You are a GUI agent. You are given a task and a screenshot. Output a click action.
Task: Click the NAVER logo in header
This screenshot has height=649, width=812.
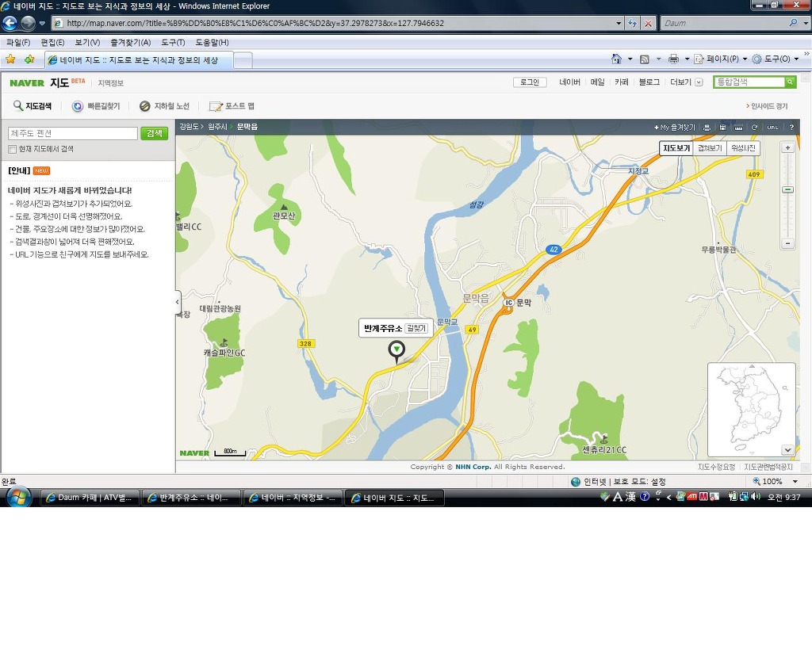(27, 82)
